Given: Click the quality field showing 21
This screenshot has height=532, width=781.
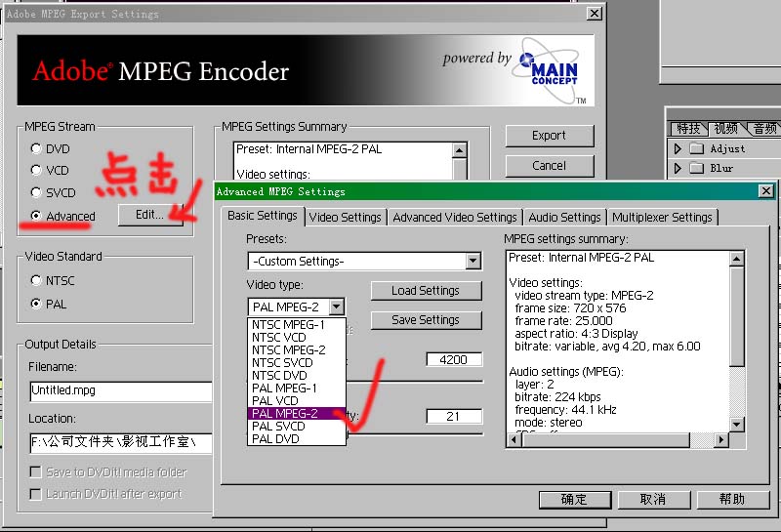Looking at the screenshot, I should click(x=454, y=416).
